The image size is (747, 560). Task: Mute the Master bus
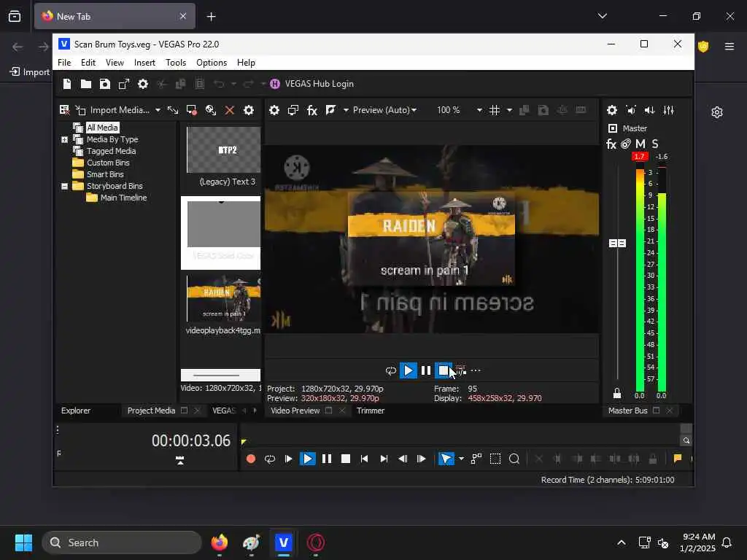[x=640, y=144]
